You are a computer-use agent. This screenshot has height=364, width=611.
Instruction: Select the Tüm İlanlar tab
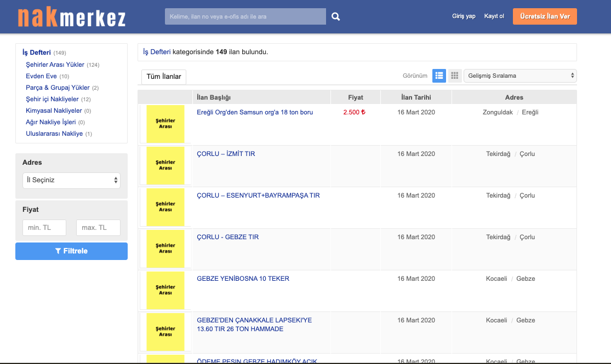tap(163, 77)
